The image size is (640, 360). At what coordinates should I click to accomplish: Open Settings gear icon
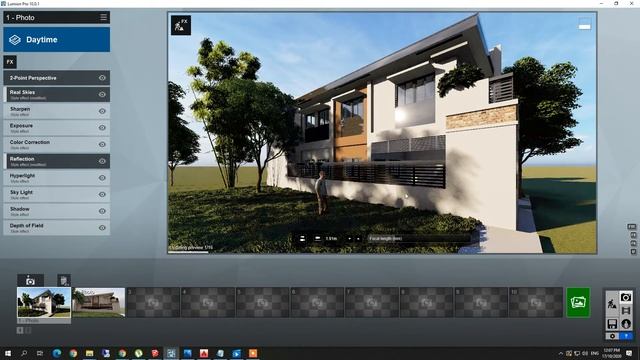pyautogui.click(x=612, y=336)
